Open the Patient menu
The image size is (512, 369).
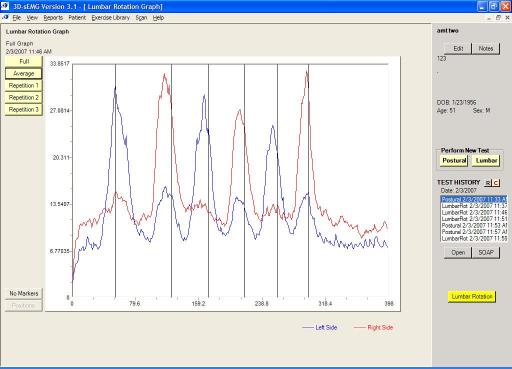click(77, 18)
